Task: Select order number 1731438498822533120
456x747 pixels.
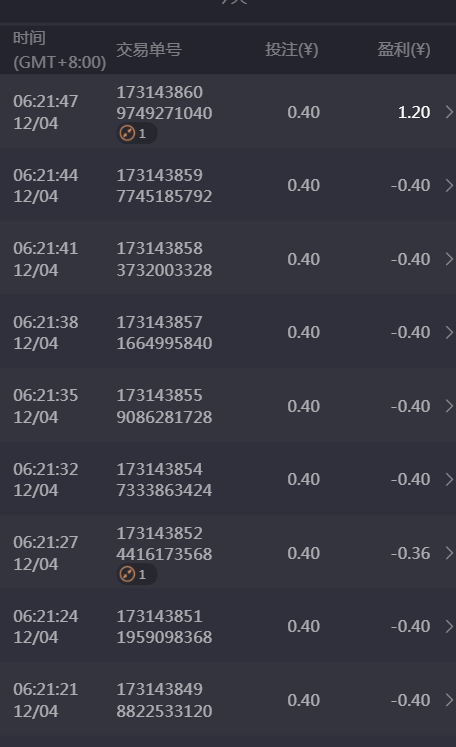Action: coord(164,700)
